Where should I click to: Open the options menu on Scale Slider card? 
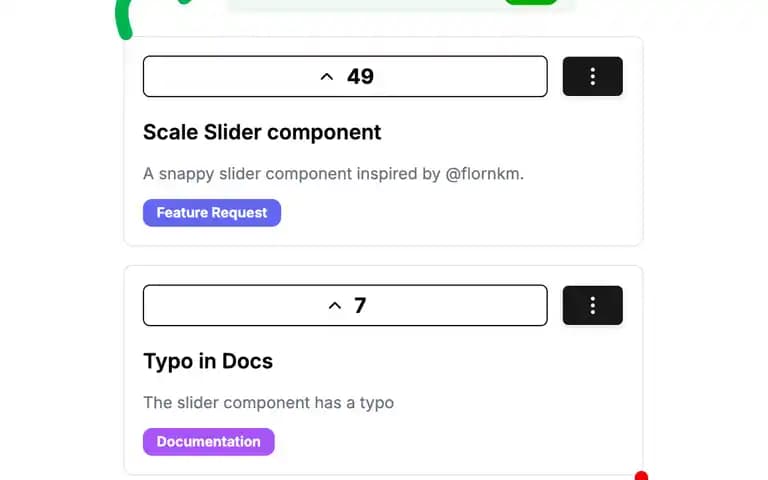593,76
